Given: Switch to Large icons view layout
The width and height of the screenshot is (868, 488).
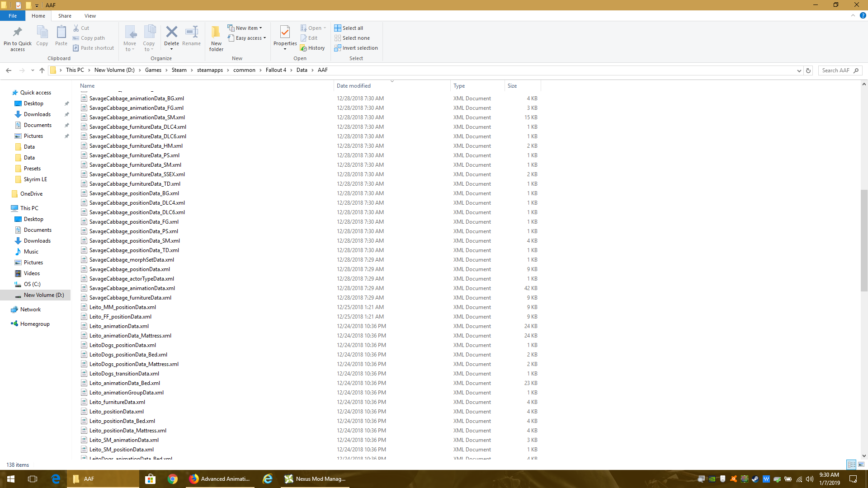Looking at the screenshot, I should (861, 465).
